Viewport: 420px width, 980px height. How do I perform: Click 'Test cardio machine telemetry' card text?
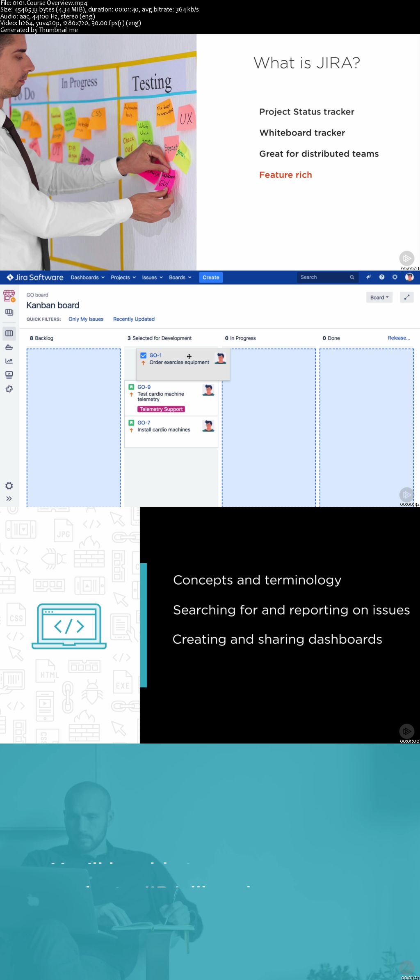161,397
